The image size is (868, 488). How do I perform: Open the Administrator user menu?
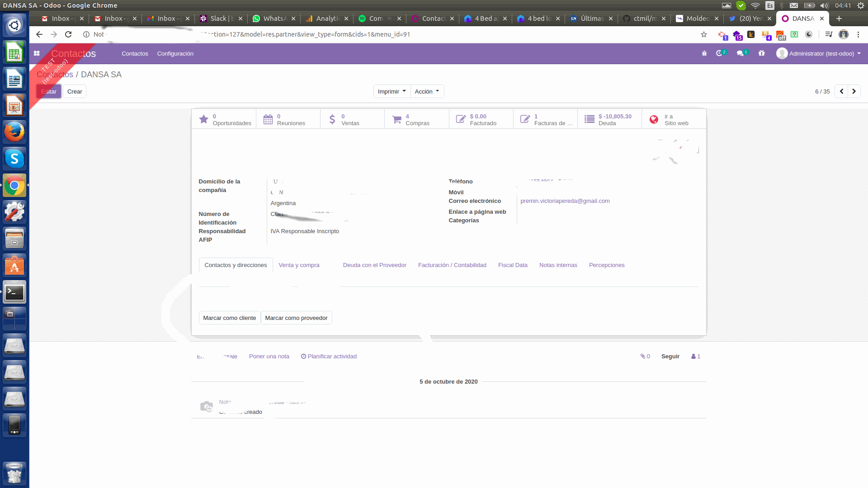tap(818, 53)
